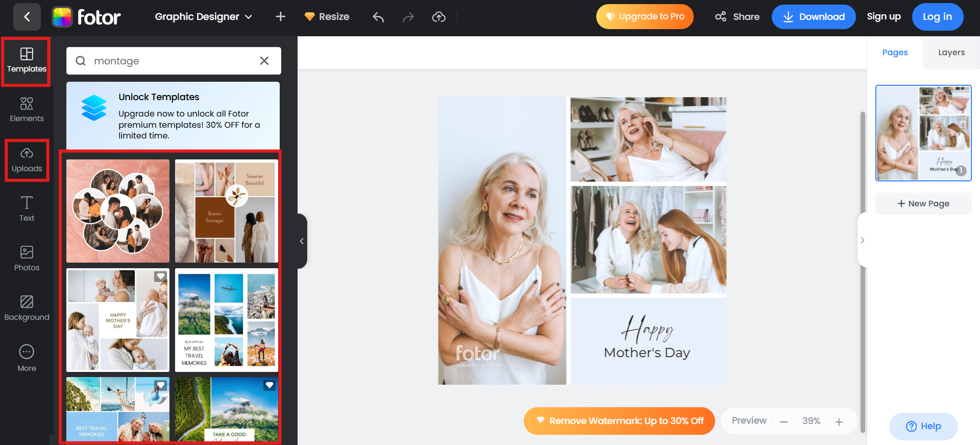Open the Templates sidebar panel
The image size is (980, 445).
point(27,61)
